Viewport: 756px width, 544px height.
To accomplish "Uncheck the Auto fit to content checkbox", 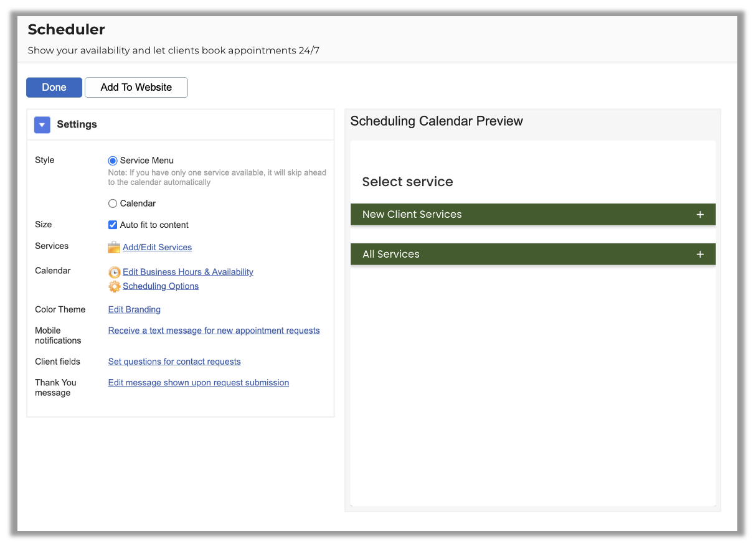I will [x=113, y=225].
